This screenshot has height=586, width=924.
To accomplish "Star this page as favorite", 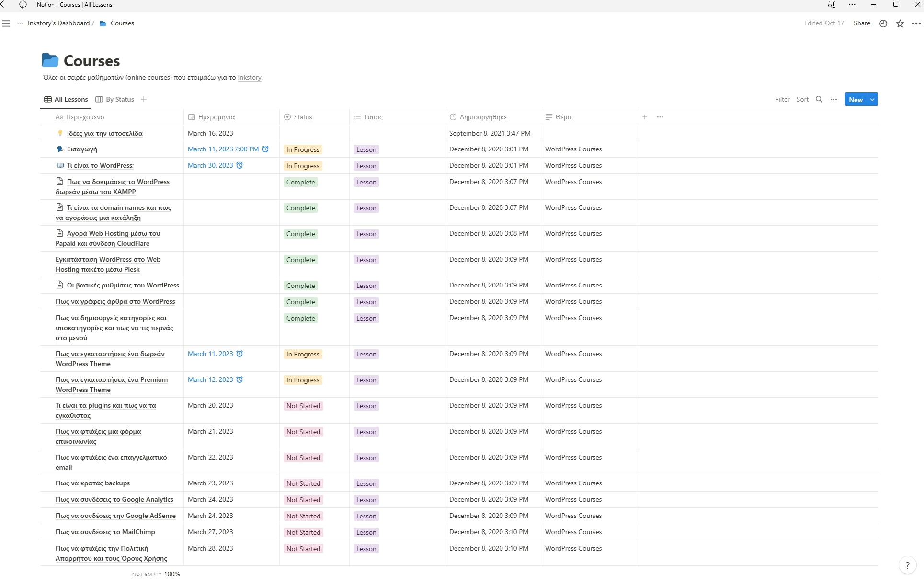I will pyautogui.click(x=900, y=23).
